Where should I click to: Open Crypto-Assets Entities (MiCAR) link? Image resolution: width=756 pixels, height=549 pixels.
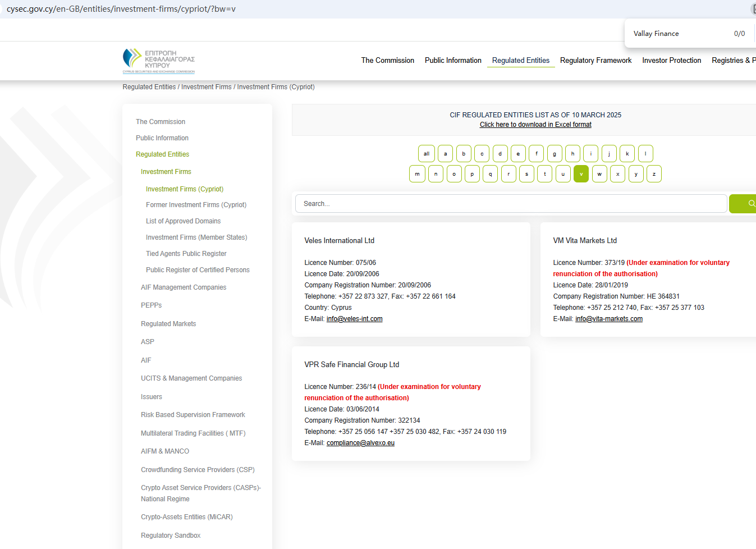point(187,517)
